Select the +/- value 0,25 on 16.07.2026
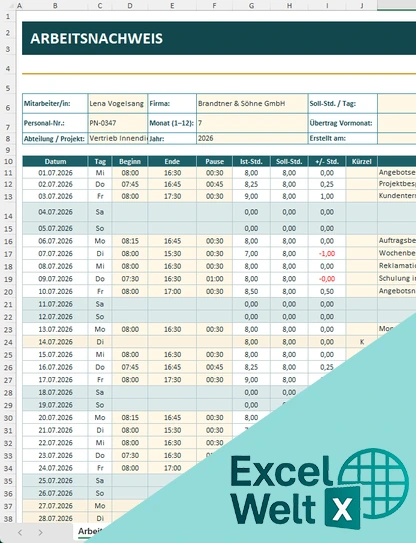This screenshot has width=416, height=543. tap(327, 367)
